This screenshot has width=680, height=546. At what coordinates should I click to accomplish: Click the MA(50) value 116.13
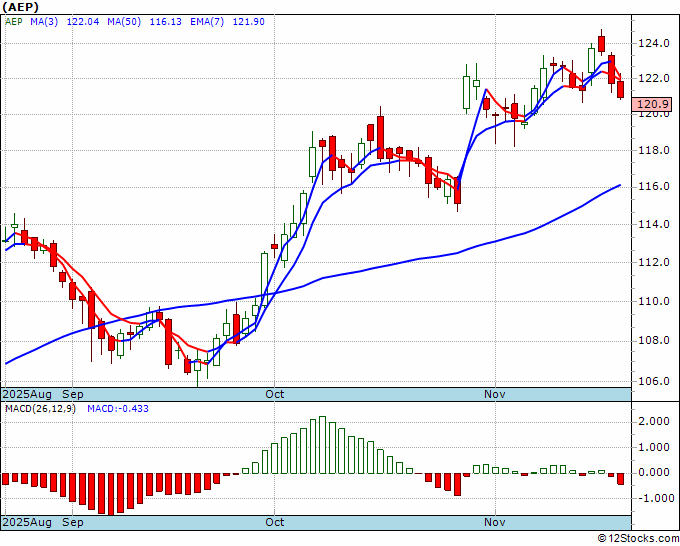(166, 22)
